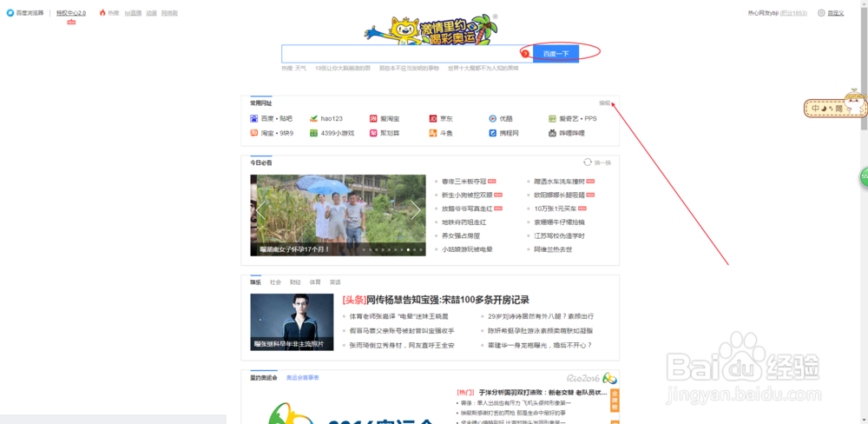The image size is (868, 424).
Task: Click the 换一换 refresh icon
Action: 588,162
